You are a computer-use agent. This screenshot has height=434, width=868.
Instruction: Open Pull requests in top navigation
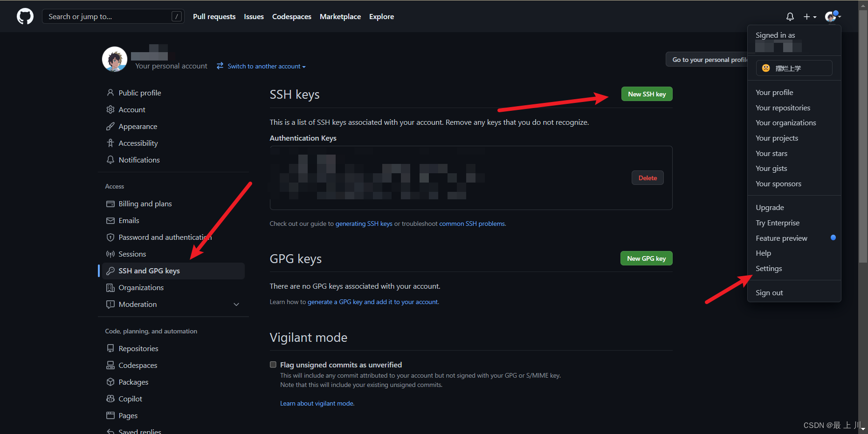[214, 16]
